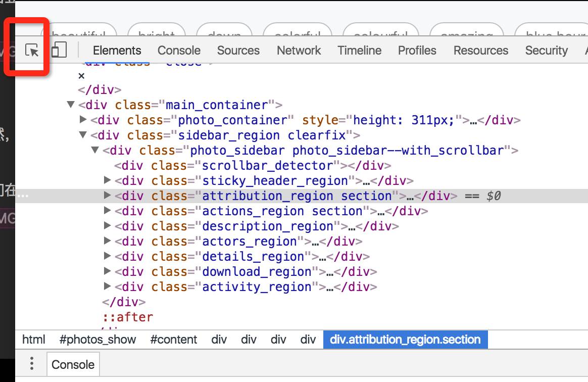Open the Sources panel tab
This screenshot has width=588, height=382.
(238, 51)
